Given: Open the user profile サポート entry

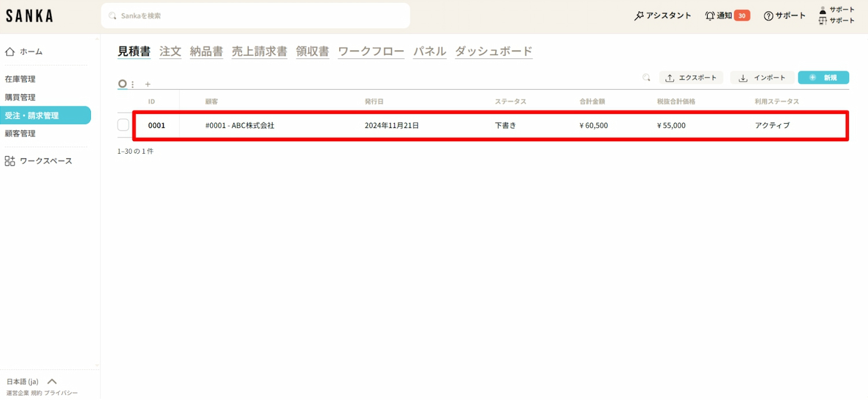Looking at the screenshot, I should (x=837, y=10).
